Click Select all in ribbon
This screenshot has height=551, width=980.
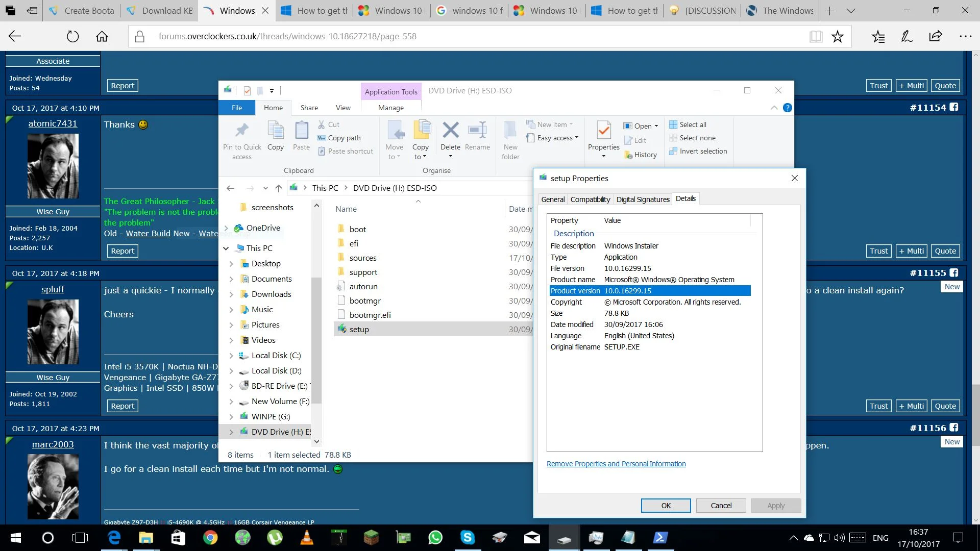[688, 124]
